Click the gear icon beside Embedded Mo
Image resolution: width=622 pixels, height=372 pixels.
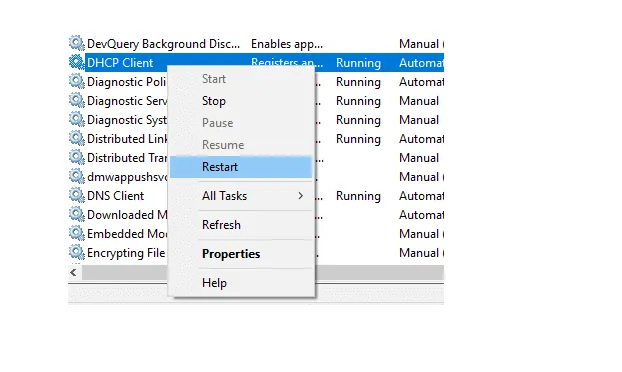(x=77, y=234)
